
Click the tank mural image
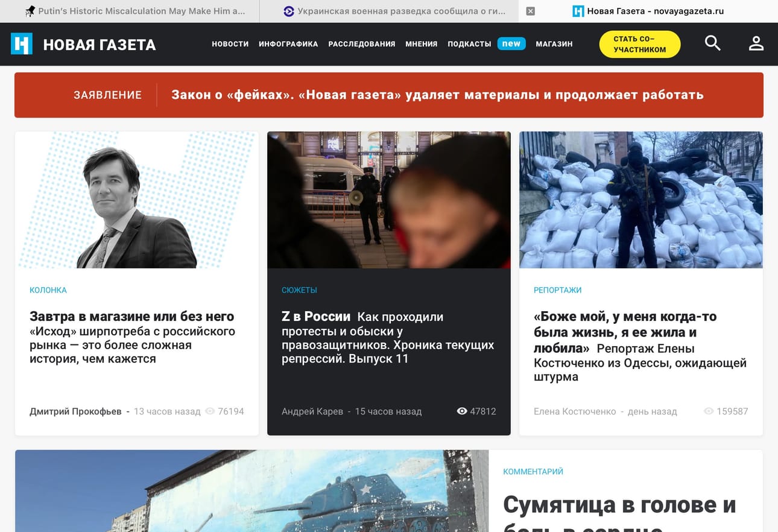click(251, 490)
